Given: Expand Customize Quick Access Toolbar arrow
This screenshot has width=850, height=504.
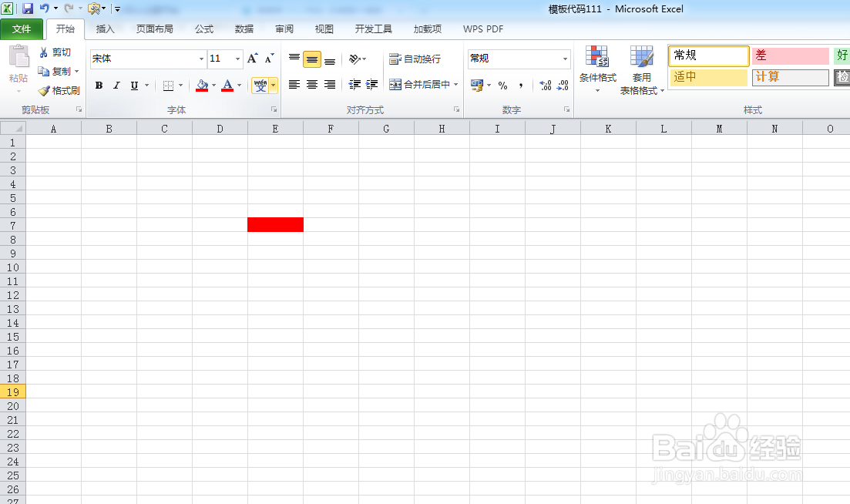Looking at the screenshot, I should coord(117,8).
